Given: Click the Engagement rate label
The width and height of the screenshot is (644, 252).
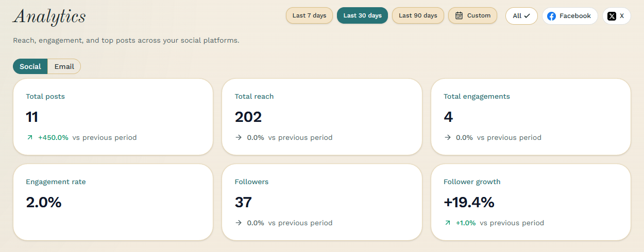Looking at the screenshot, I should coord(56,182).
